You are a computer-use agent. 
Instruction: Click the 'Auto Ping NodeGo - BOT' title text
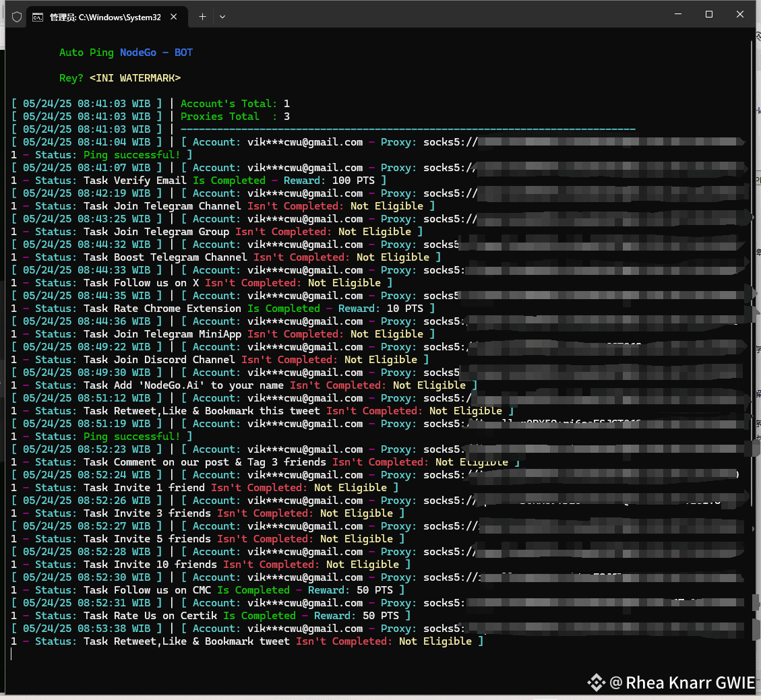[125, 53]
